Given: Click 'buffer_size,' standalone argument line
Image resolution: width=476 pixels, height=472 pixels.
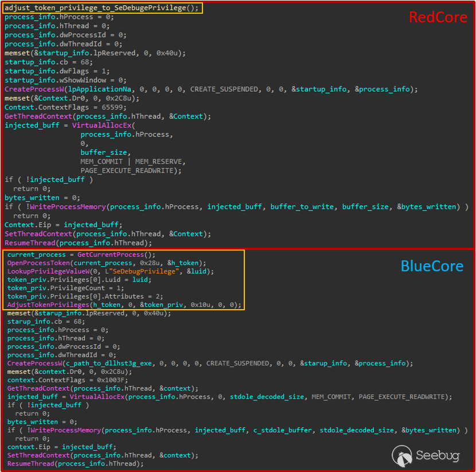Looking at the screenshot, I should [x=106, y=153].
